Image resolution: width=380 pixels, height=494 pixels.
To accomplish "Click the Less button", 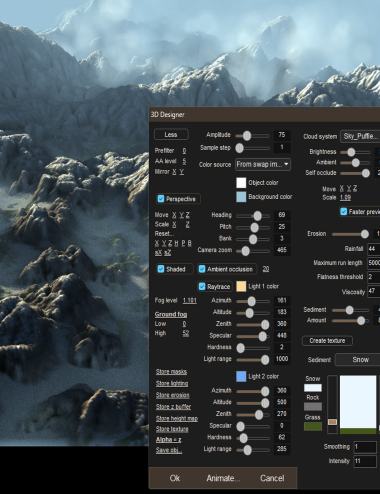I will pyautogui.click(x=171, y=134).
